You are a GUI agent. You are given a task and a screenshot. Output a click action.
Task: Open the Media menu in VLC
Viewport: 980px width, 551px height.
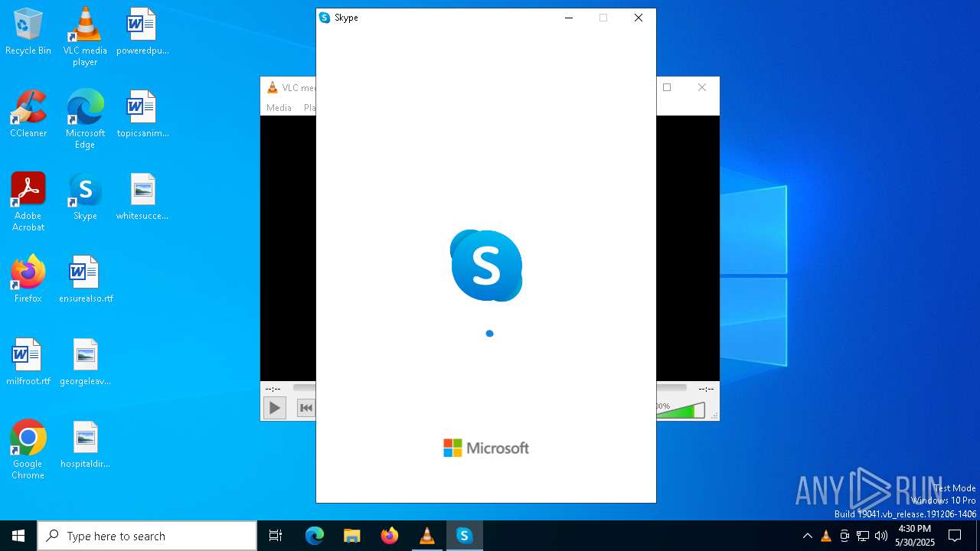pos(279,108)
